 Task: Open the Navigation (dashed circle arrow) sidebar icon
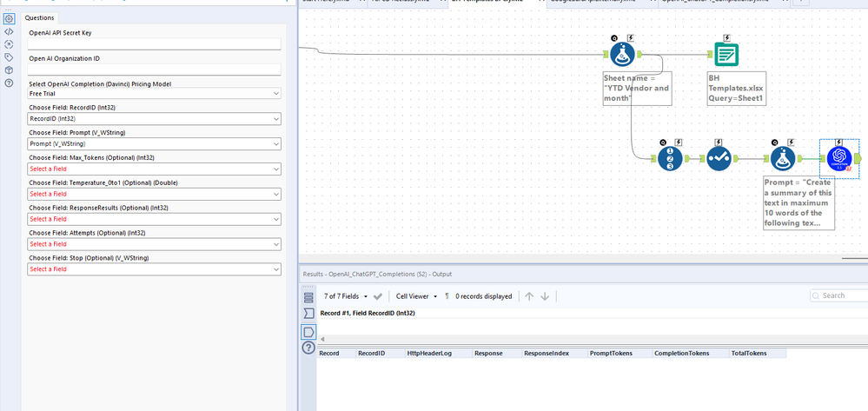pos(9,44)
